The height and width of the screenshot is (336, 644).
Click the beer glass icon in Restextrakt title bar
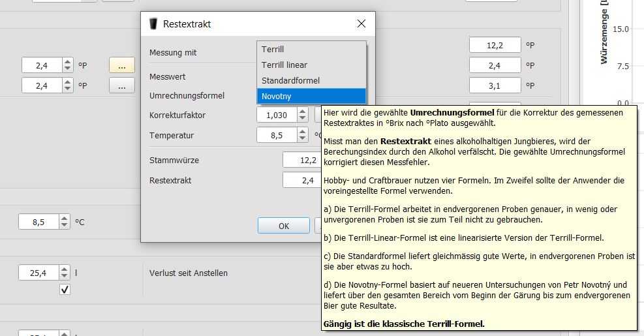click(x=154, y=23)
